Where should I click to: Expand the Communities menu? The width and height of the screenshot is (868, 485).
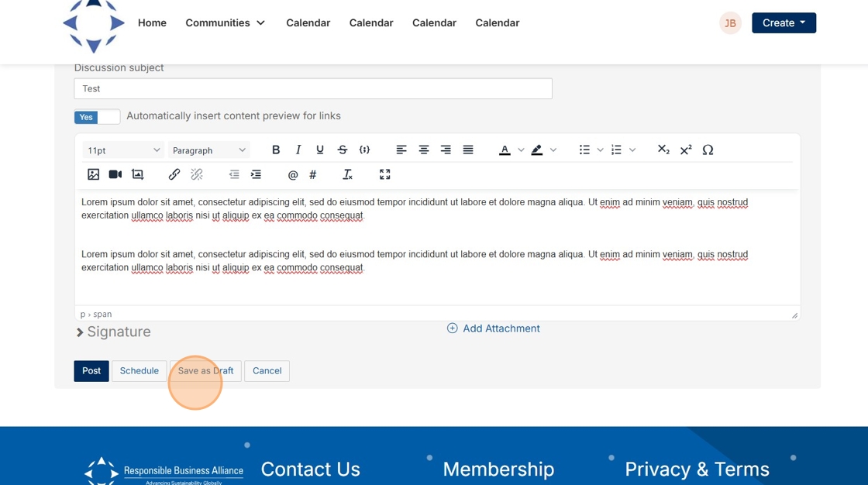[x=225, y=22]
